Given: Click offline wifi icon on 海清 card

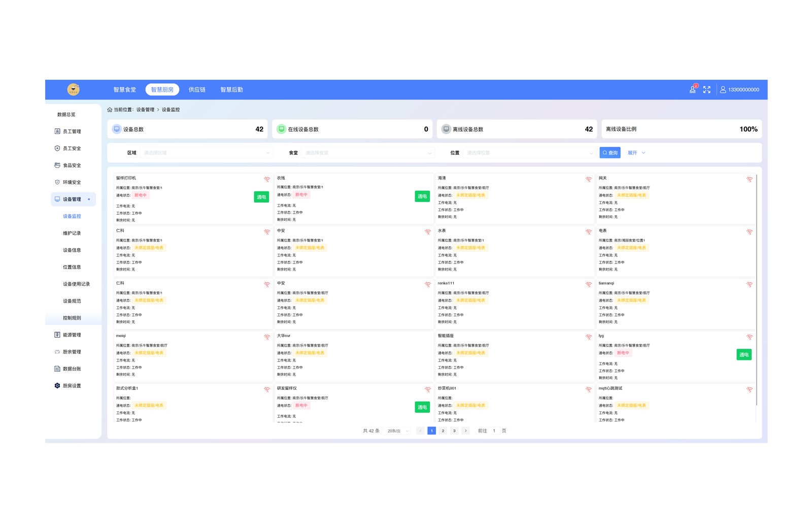Looking at the screenshot, I should pyautogui.click(x=589, y=179).
